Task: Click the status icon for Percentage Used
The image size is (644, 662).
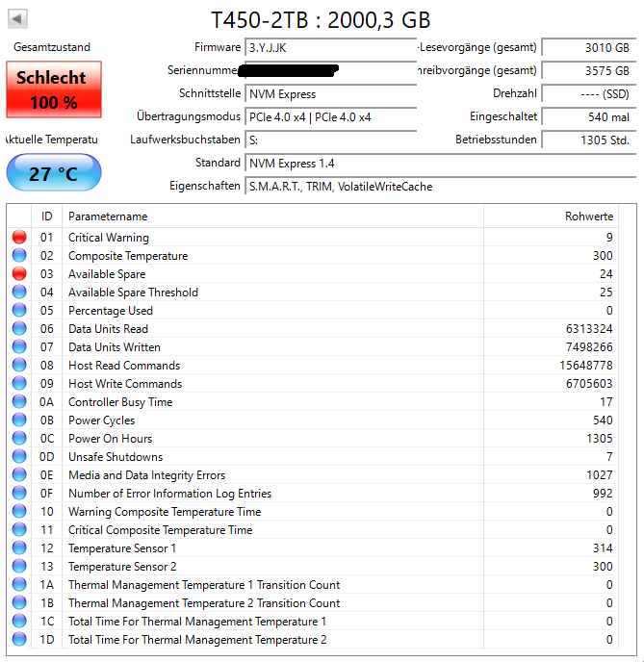Action: [19, 310]
